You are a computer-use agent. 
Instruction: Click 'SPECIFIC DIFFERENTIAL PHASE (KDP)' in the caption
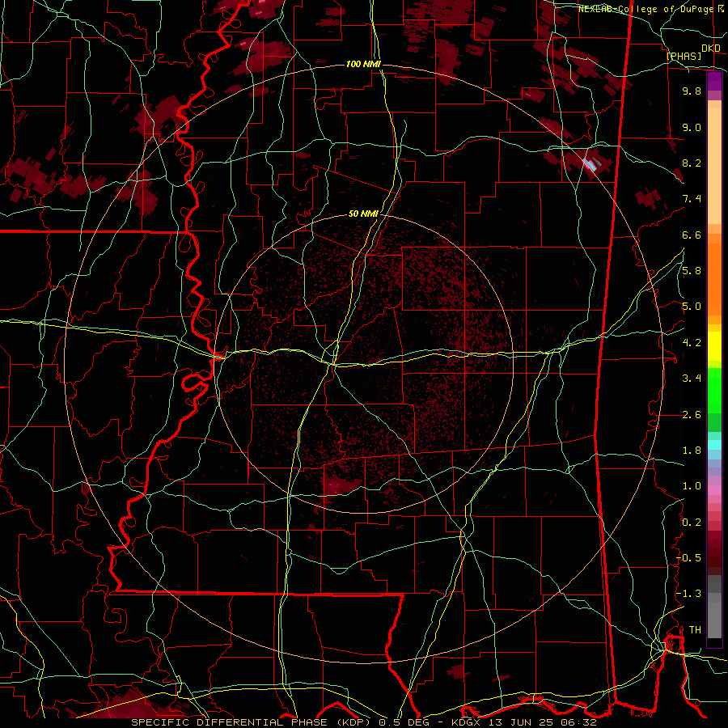click(251, 722)
